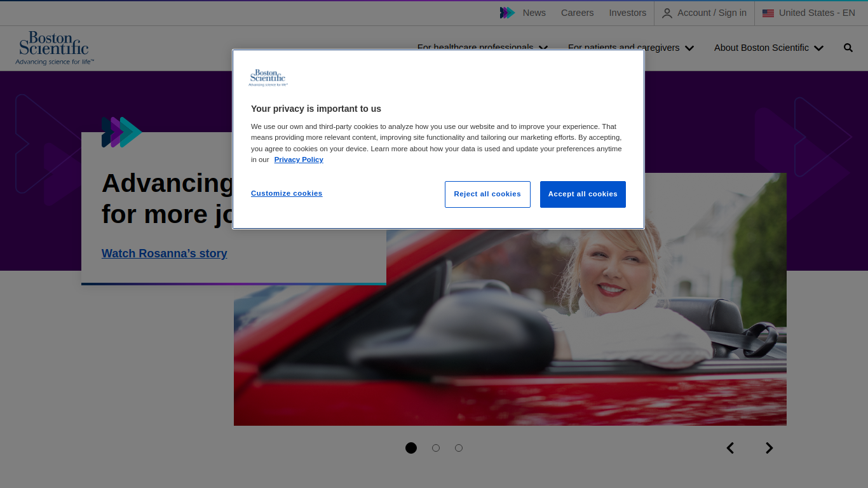Image resolution: width=868 pixels, height=488 pixels.
Task: Open About Boston Scientific menu label
Action: (x=761, y=48)
